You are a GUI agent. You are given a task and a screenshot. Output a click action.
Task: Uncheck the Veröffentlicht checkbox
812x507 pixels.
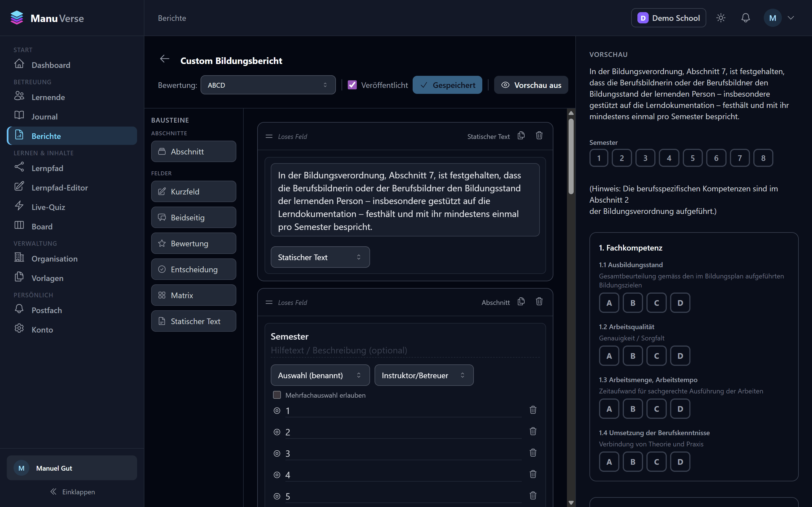pos(352,85)
